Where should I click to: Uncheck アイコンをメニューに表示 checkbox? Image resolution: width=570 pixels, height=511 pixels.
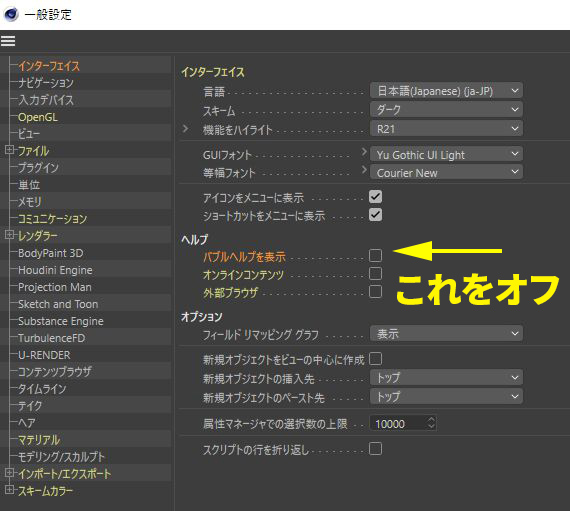(x=375, y=197)
